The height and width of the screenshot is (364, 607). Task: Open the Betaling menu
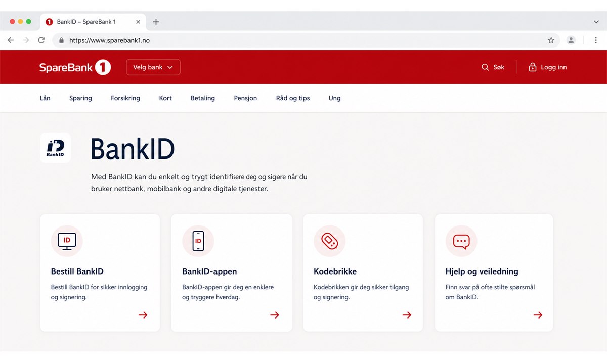pos(203,98)
